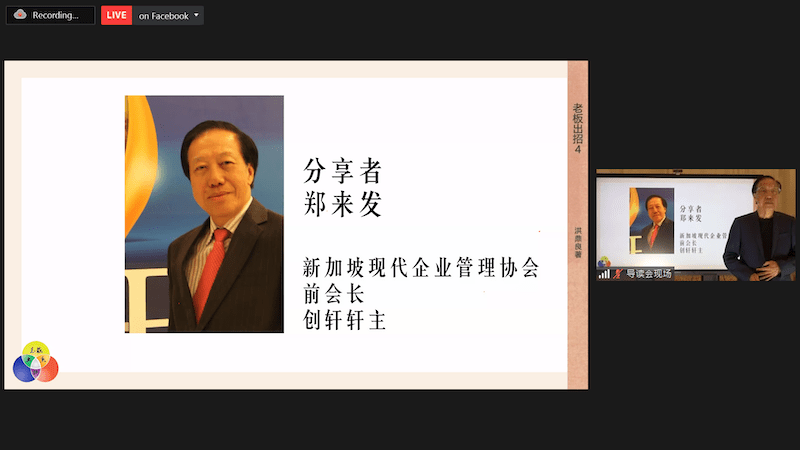Click the cloud recording icon
The height and width of the screenshot is (450, 800).
click(19, 15)
